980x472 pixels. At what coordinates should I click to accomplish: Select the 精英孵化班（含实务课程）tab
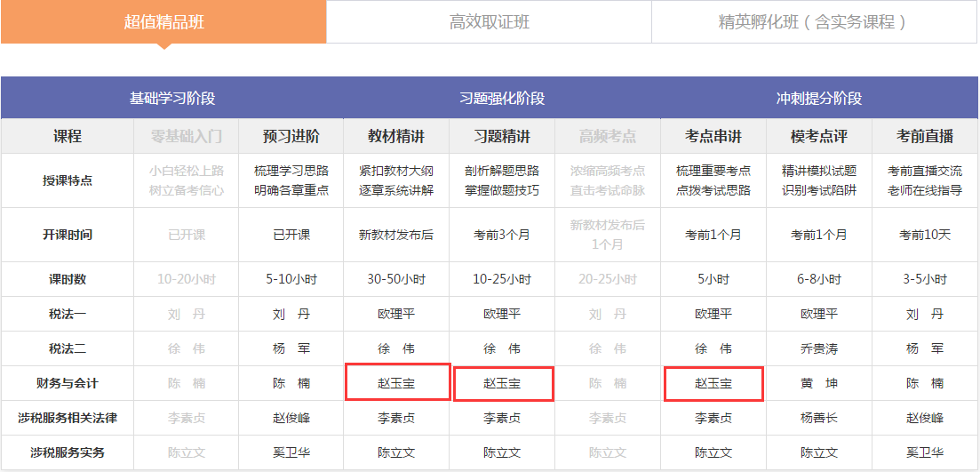pyautogui.click(x=814, y=22)
